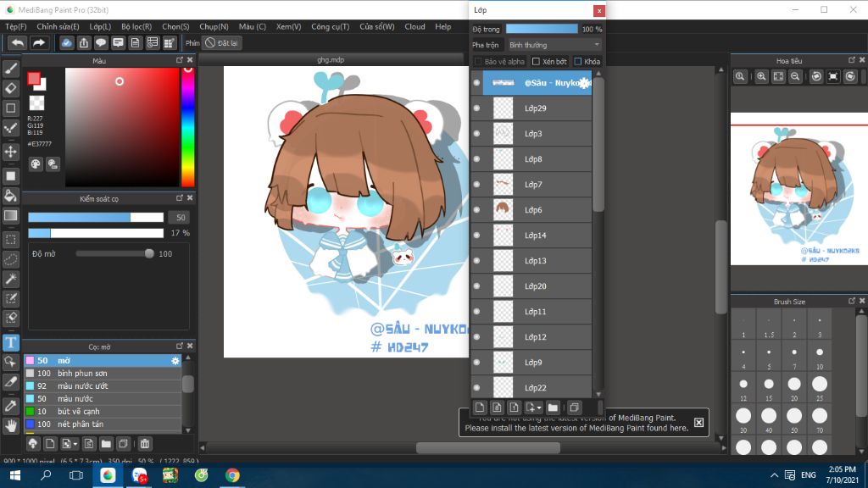Click the Undo arrow
Viewport: 868px width, 488px height.
[x=18, y=42]
